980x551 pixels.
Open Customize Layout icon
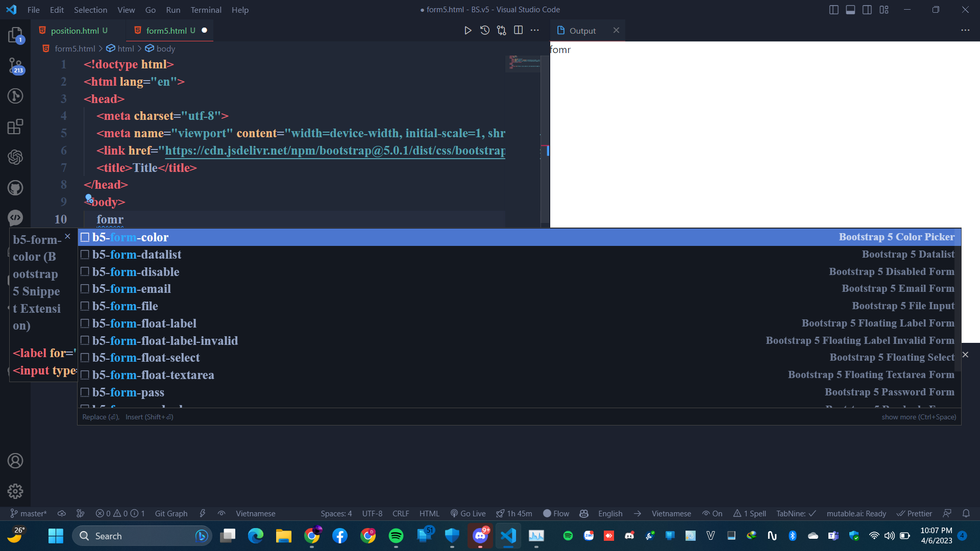pos(884,10)
